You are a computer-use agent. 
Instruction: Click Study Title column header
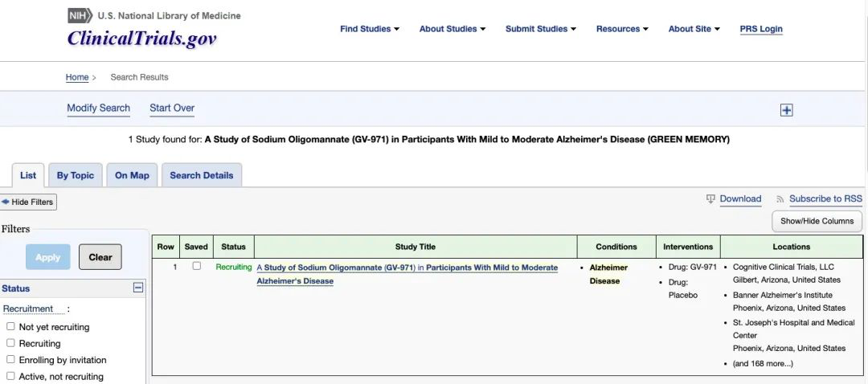(x=416, y=247)
